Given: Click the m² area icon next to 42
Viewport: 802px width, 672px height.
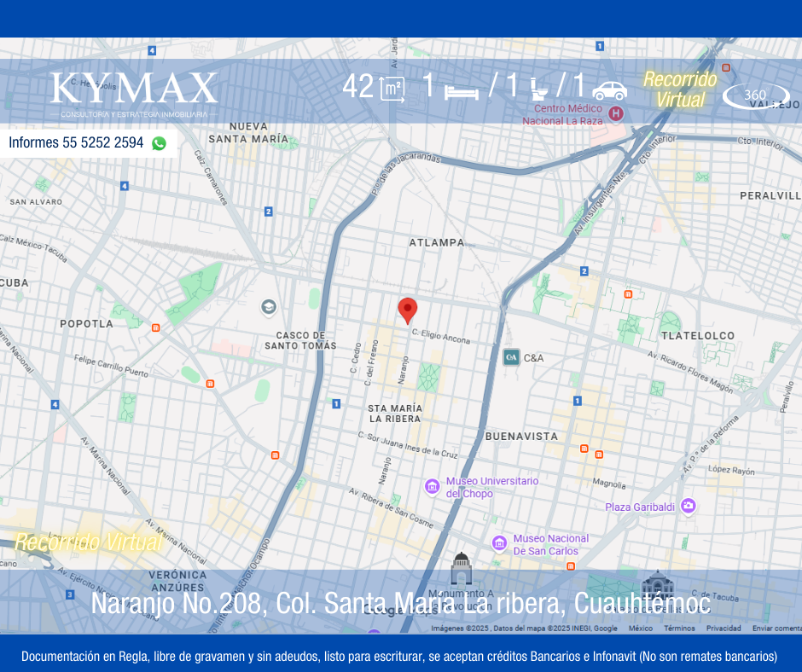Looking at the screenshot, I should coord(392,89).
